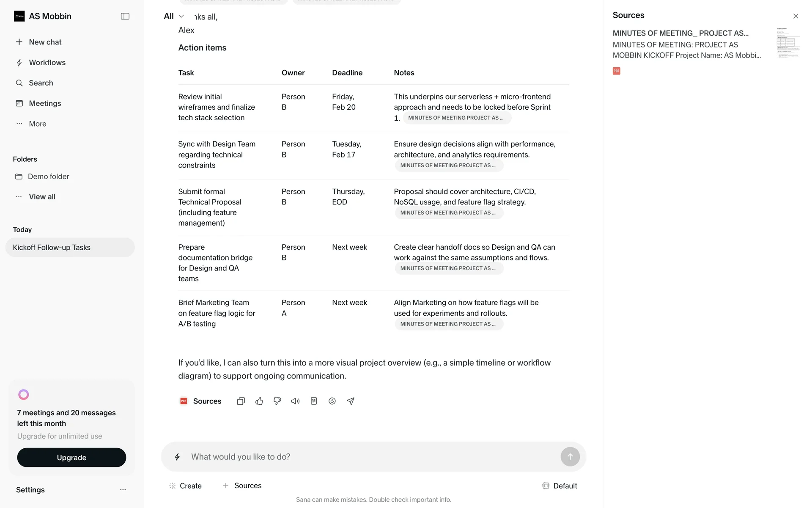
Task: Close the Sources panel
Action: coord(796,16)
